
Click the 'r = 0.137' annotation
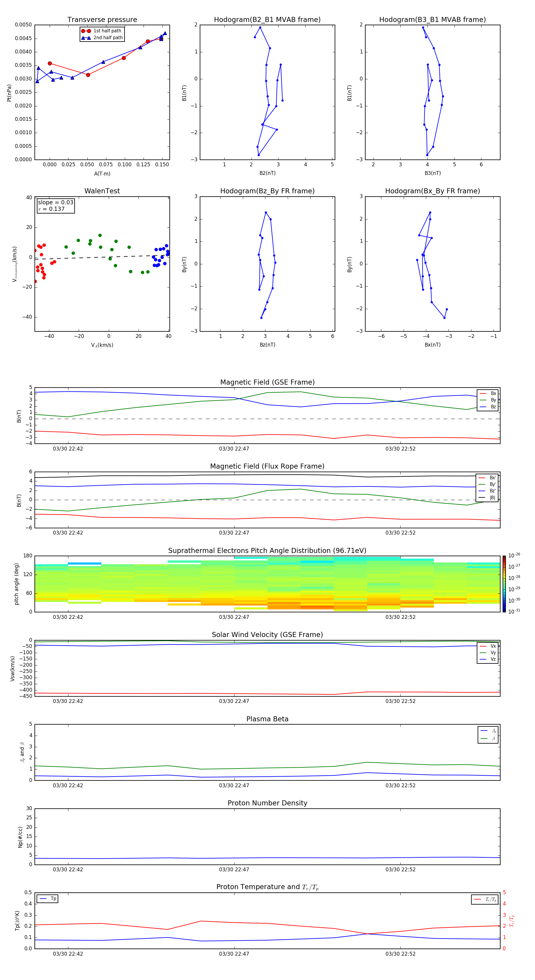pos(51,209)
